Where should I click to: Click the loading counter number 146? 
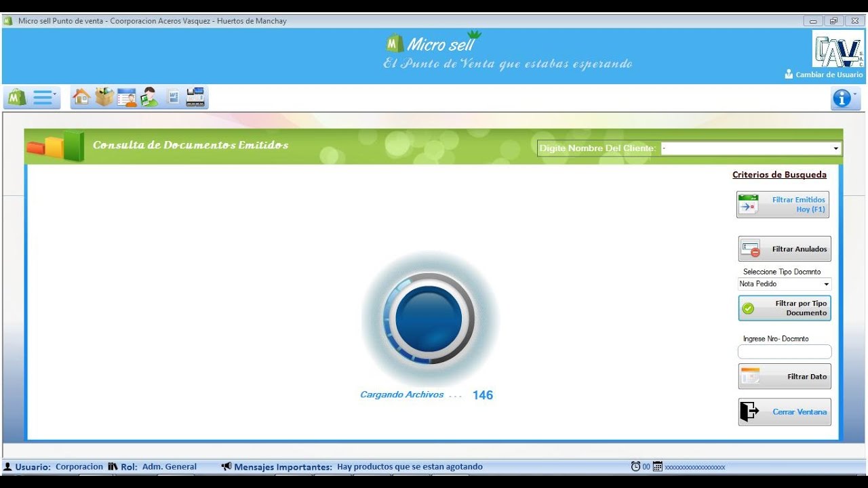pyautogui.click(x=483, y=395)
